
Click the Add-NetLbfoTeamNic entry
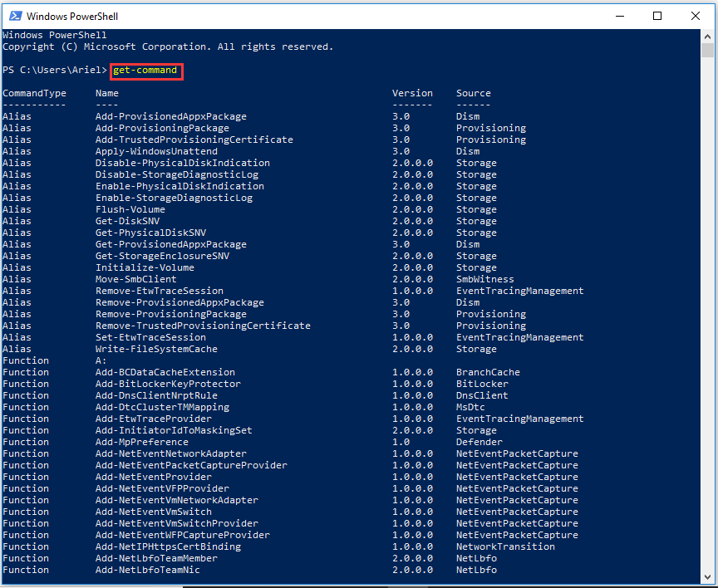click(148, 571)
